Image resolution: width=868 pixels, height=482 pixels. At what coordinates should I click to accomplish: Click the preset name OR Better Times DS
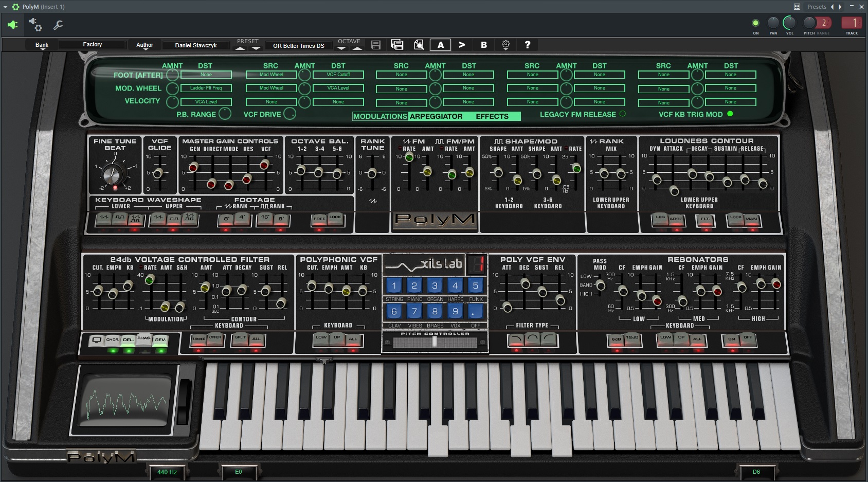tap(298, 46)
